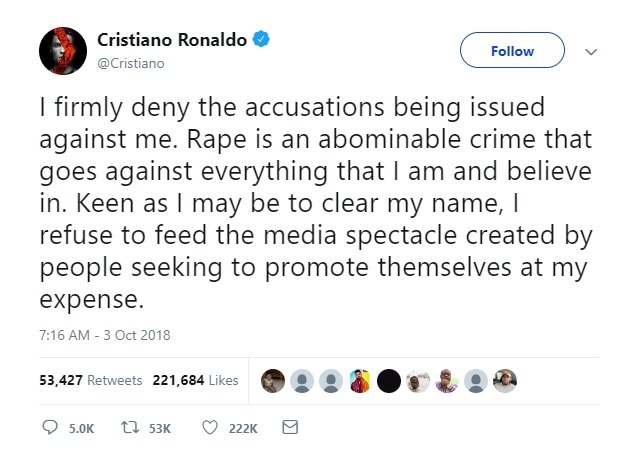Click the solid black liker avatar
This screenshot has height=464, width=624.
(389, 380)
